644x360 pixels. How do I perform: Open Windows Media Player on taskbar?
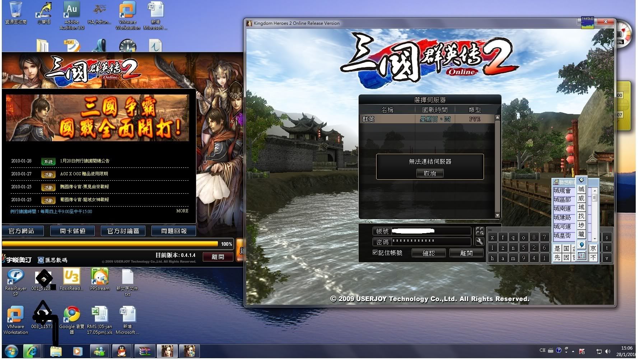coord(77,351)
